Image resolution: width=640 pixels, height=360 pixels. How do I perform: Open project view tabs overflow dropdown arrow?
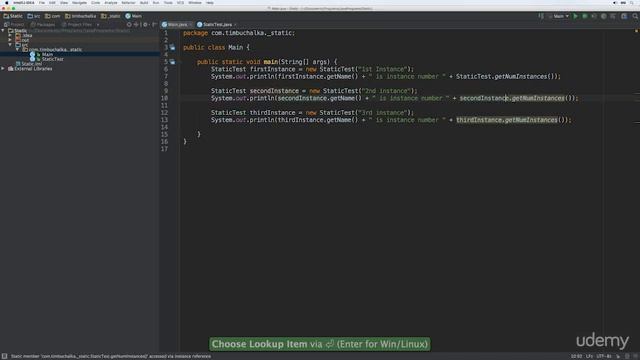point(98,24)
